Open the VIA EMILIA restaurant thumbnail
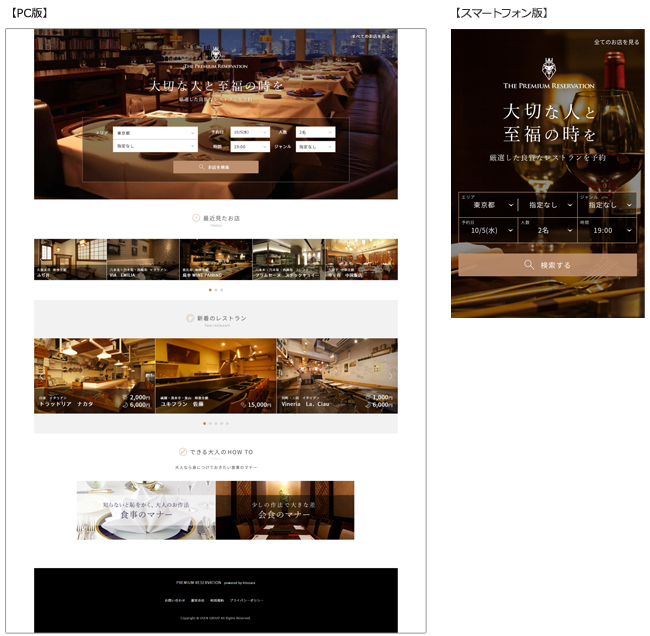The height and width of the screenshot is (636, 650). coord(143,259)
